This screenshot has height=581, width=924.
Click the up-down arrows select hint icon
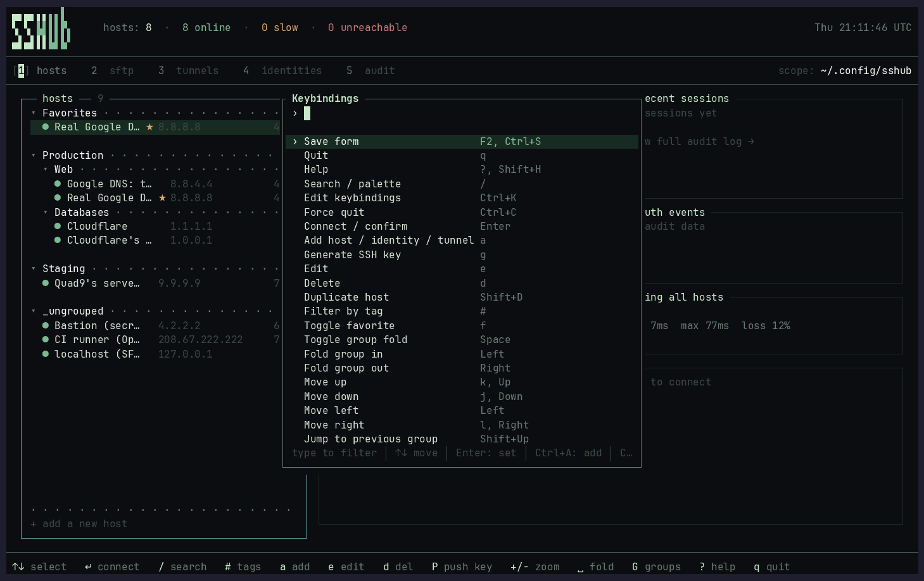[18, 566]
